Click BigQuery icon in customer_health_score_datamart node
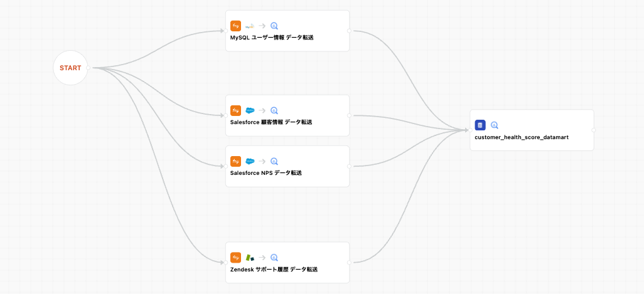Image resolution: width=644 pixels, height=294 pixels. coord(495,125)
